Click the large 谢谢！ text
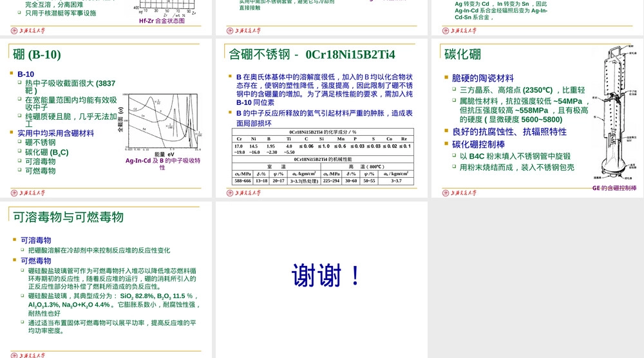644x358 pixels. click(x=327, y=275)
